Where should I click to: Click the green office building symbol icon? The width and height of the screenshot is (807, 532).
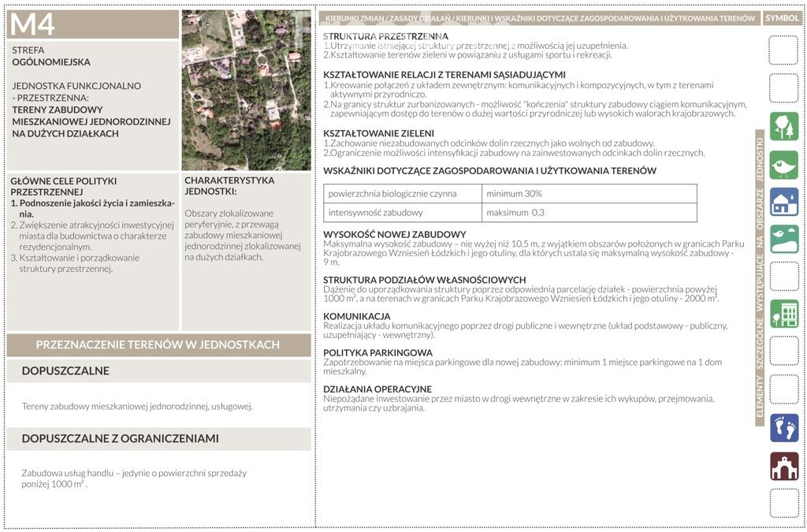[784, 314]
